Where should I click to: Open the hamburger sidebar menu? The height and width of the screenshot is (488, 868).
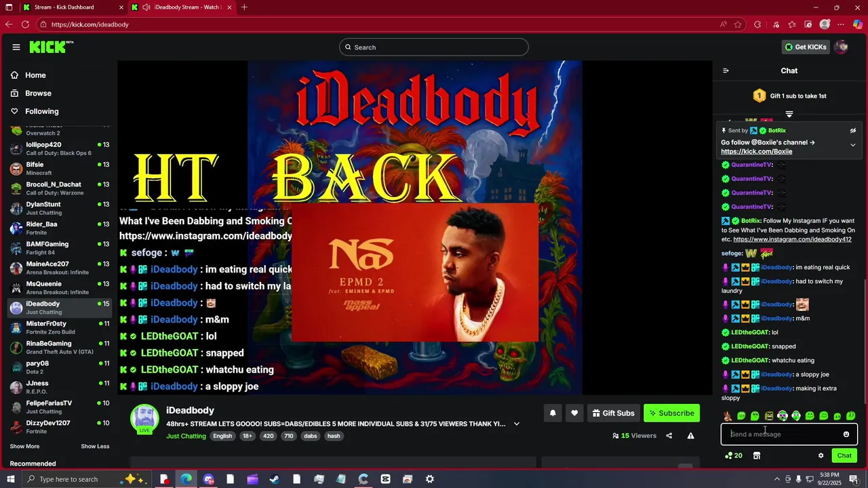16,47
